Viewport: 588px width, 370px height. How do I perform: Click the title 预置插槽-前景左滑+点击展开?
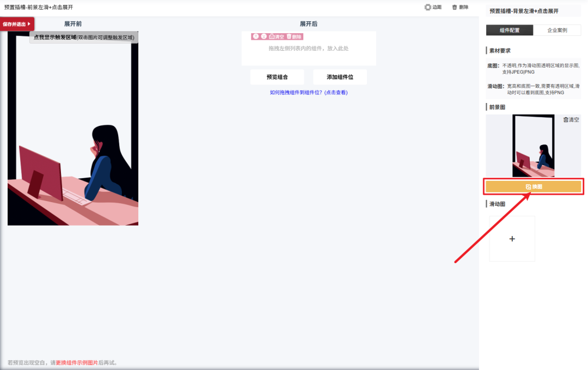pyautogui.click(x=39, y=7)
